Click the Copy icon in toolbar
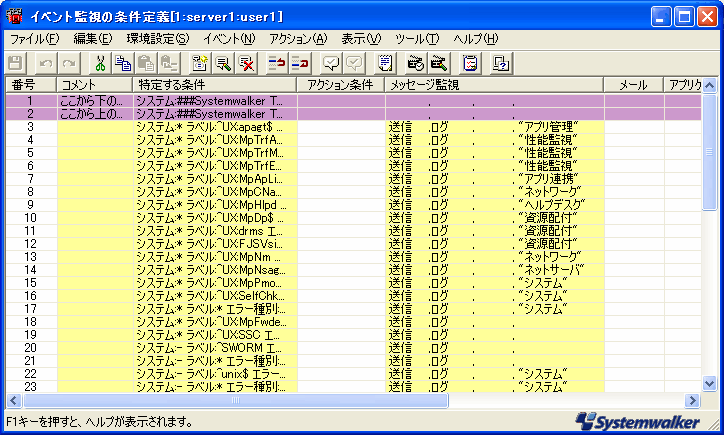The height and width of the screenshot is (435, 724). [123, 63]
